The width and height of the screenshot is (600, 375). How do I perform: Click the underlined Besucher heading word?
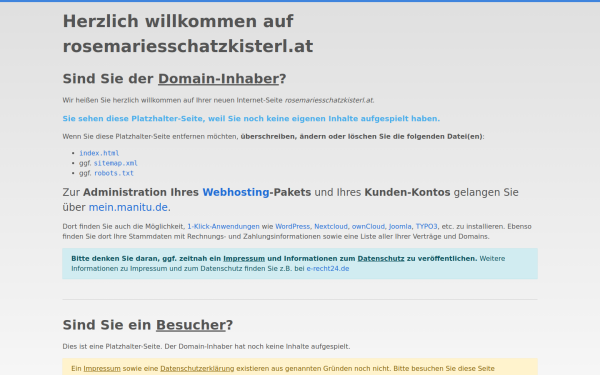click(191, 325)
